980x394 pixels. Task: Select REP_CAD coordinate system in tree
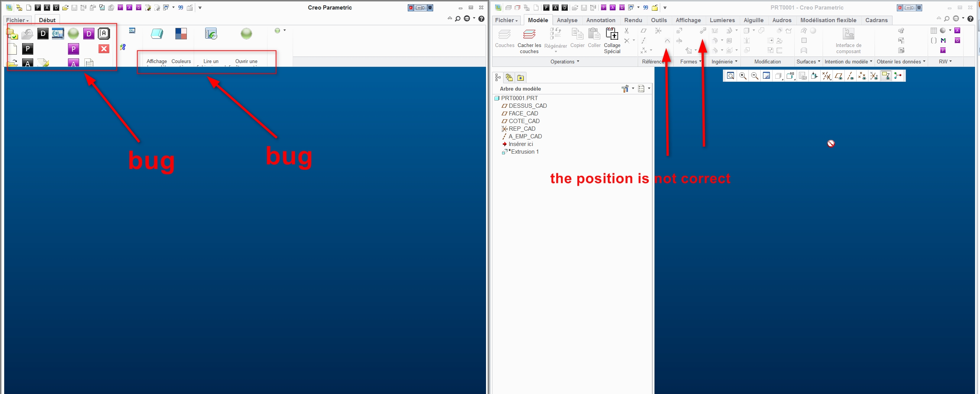pos(522,129)
